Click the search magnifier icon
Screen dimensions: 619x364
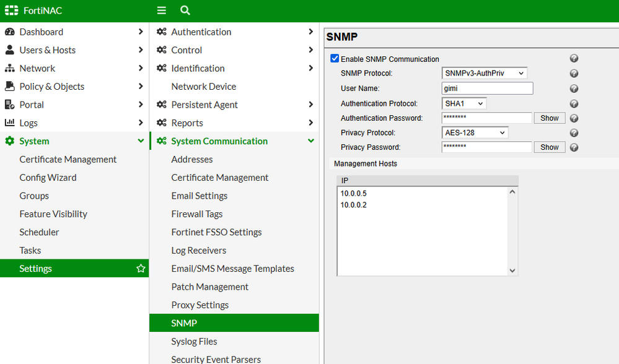point(185,11)
